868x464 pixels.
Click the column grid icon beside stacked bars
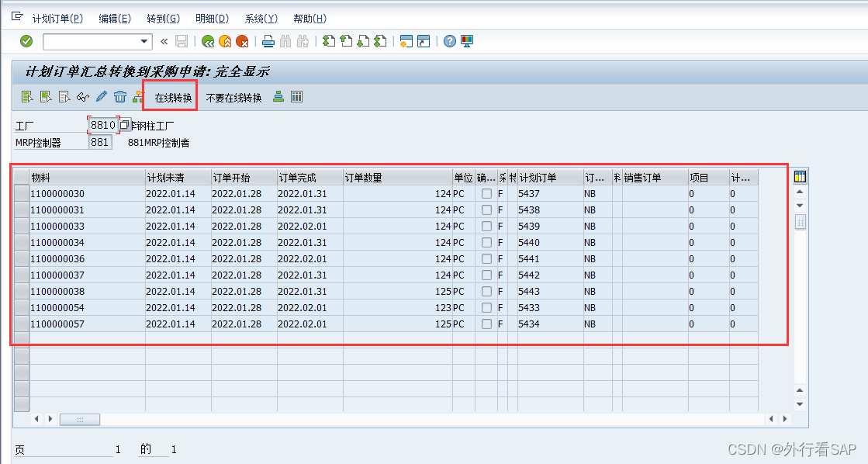click(x=297, y=97)
